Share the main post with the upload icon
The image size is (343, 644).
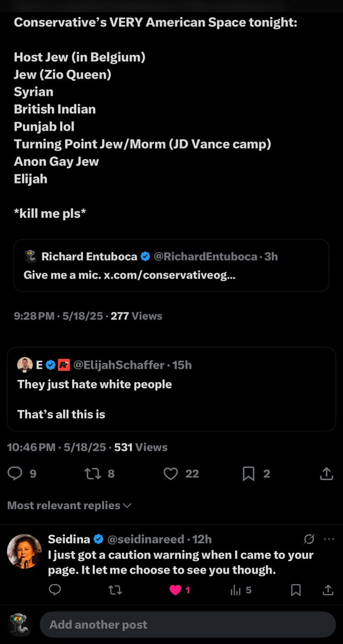point(326,473)
